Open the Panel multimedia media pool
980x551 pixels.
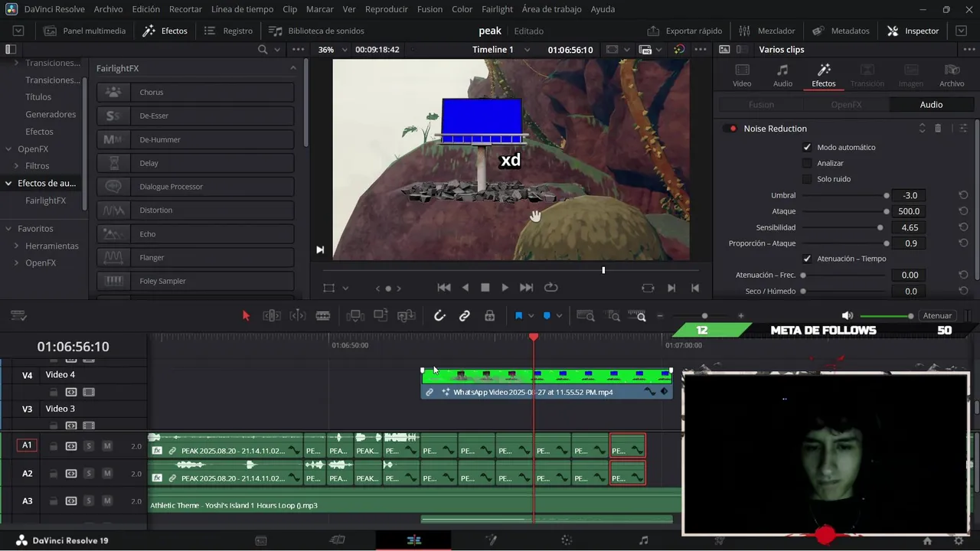pos(85,31)
